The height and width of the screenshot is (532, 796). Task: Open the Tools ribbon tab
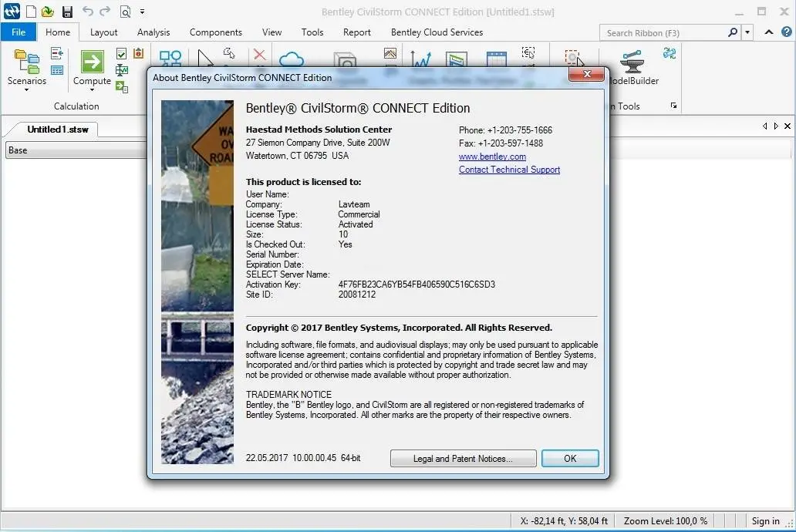point(312,32)
